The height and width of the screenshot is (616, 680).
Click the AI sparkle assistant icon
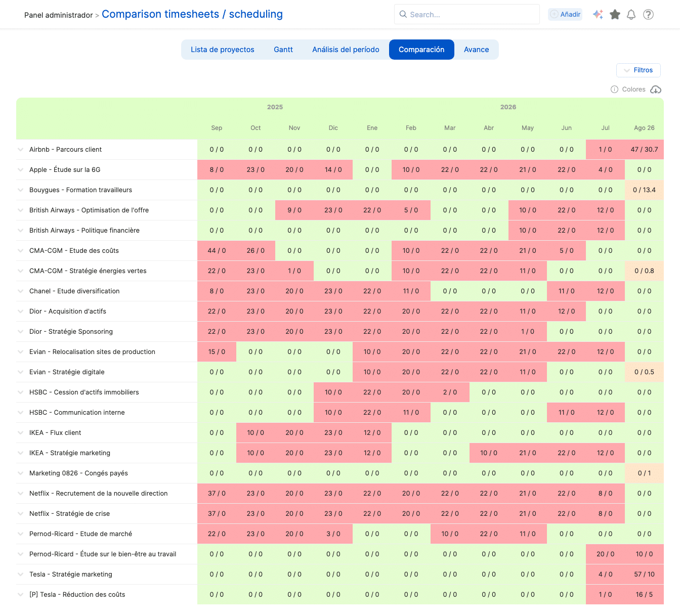click(598, 15)
